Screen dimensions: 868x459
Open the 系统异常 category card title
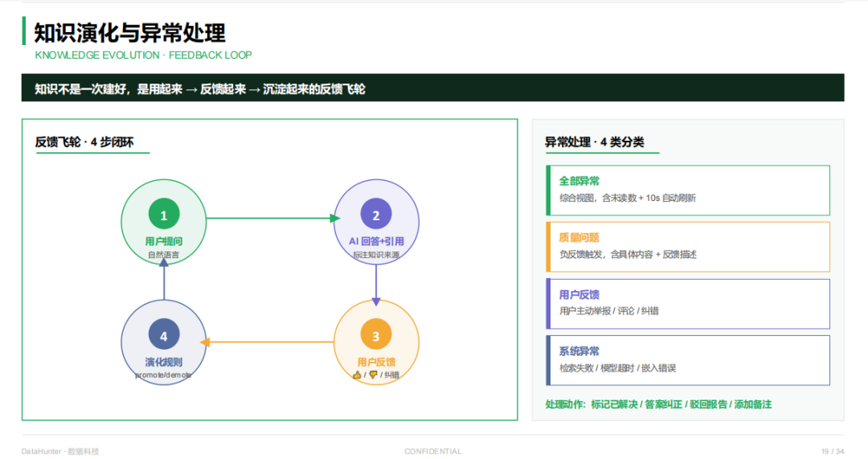[579, 351]
